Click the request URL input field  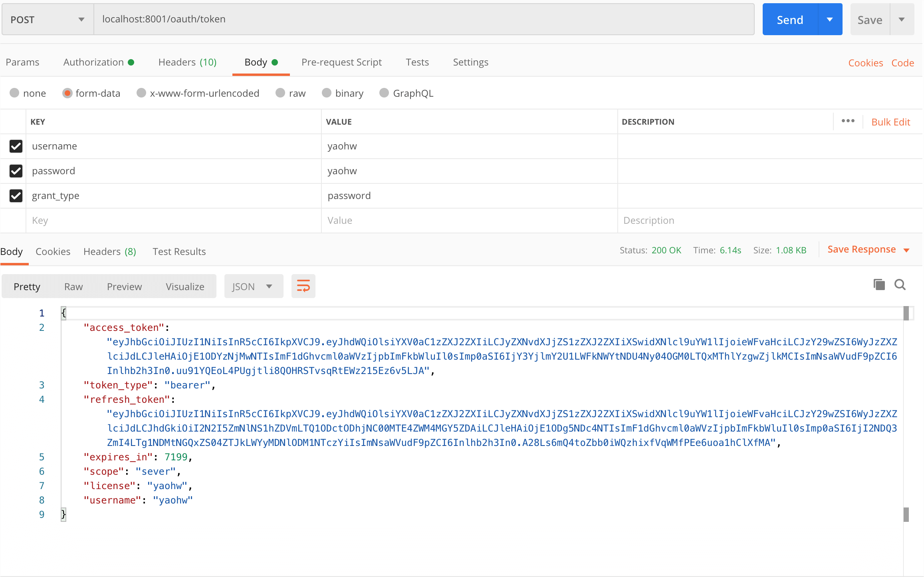click(x=423, y=19)
